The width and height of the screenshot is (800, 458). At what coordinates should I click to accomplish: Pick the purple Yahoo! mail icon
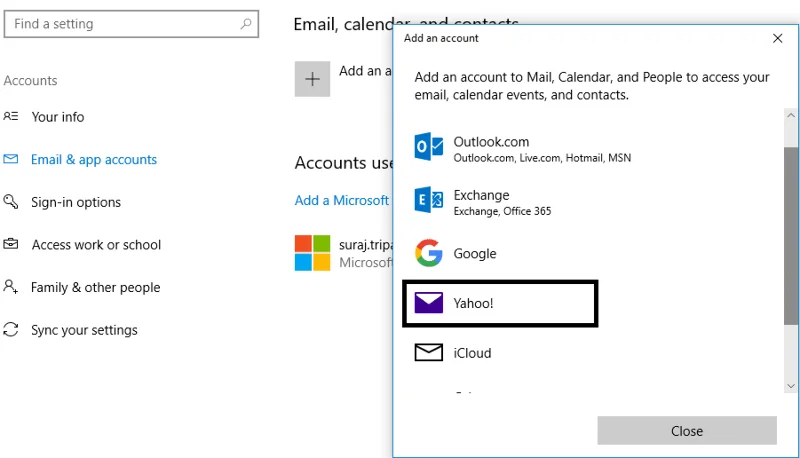(x=429, y=303)
